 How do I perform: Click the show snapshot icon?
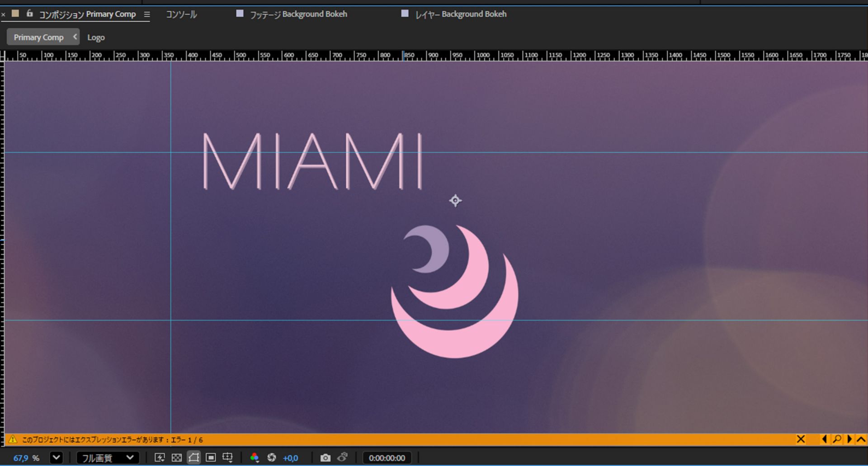(343, 457)
